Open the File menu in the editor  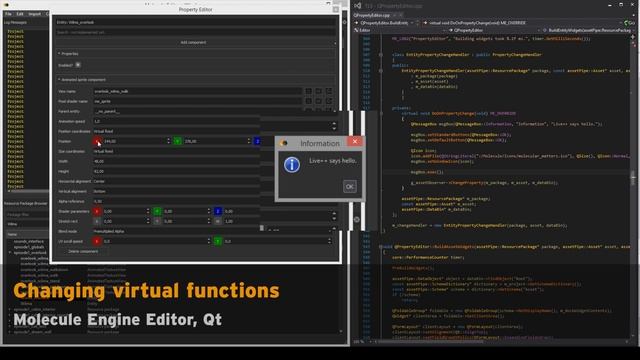[8, 14]
